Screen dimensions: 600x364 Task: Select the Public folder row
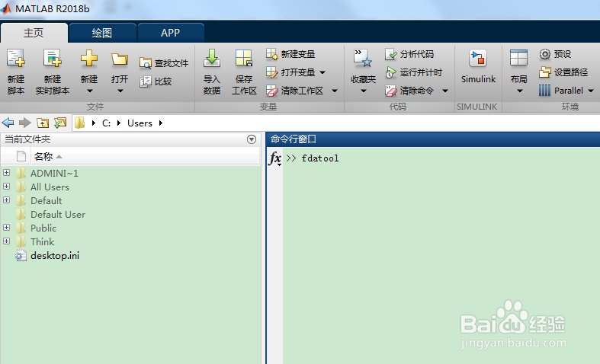pyautogui.click(x=131, y=228)
